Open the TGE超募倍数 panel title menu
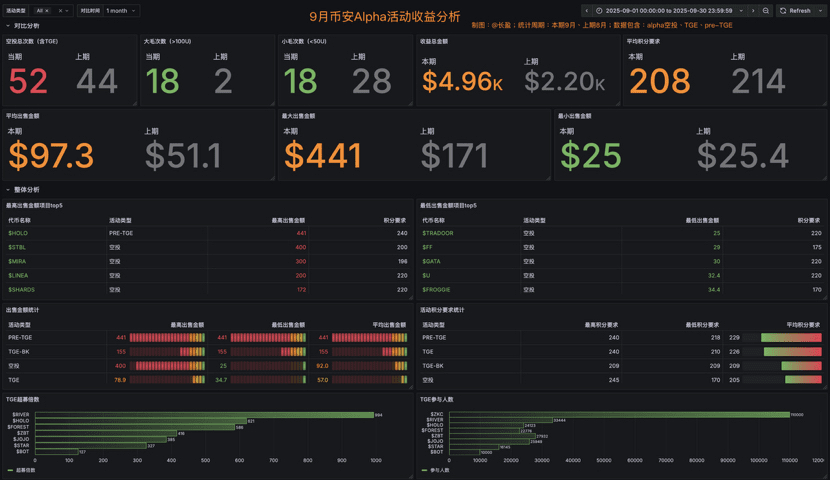 point(24,399)
